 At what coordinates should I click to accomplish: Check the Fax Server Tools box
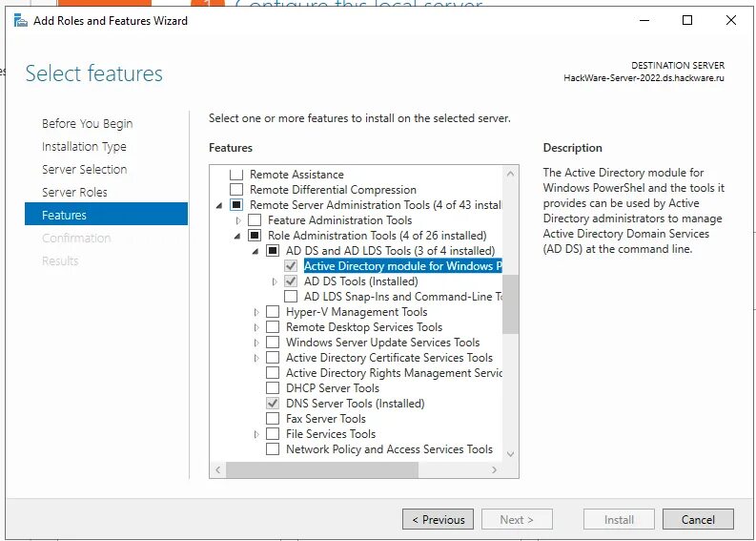click(273, 419)
